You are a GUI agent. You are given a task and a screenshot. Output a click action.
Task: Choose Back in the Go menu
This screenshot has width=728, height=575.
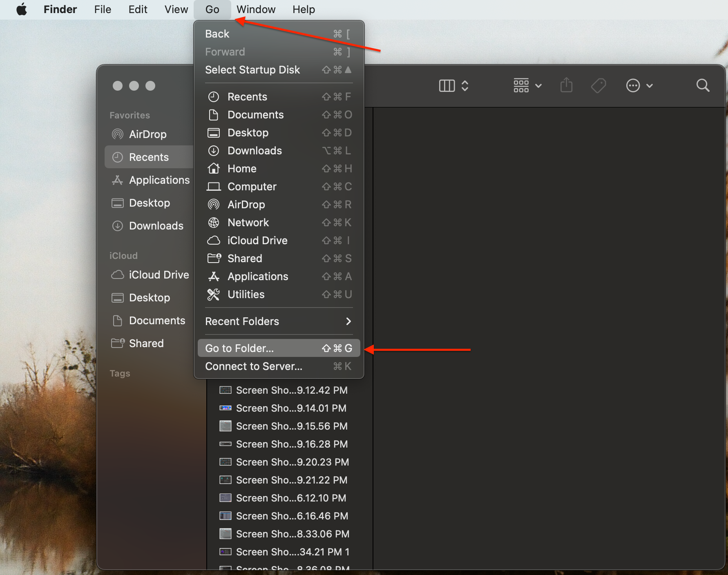(279, 34)
